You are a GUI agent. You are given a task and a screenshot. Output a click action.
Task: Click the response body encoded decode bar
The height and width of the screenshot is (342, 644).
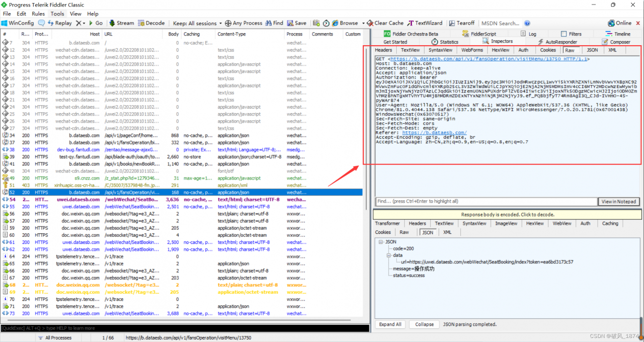click(x=507, y=215)
